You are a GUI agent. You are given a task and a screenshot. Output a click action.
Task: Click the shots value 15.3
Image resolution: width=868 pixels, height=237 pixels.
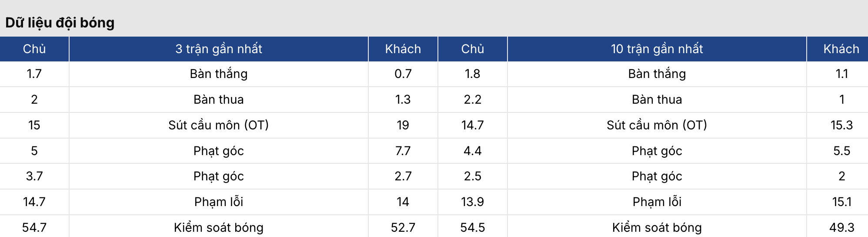[x=841, y=125]
